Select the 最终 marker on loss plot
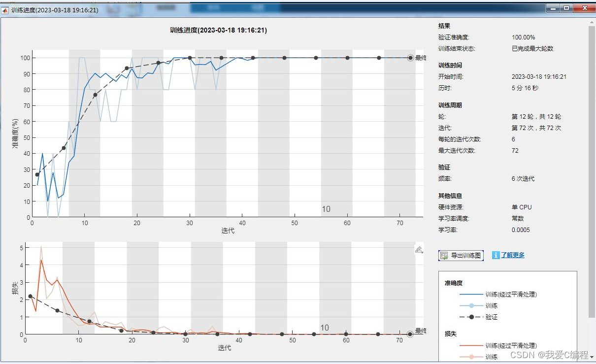596x364 pixels. (410, 334)
